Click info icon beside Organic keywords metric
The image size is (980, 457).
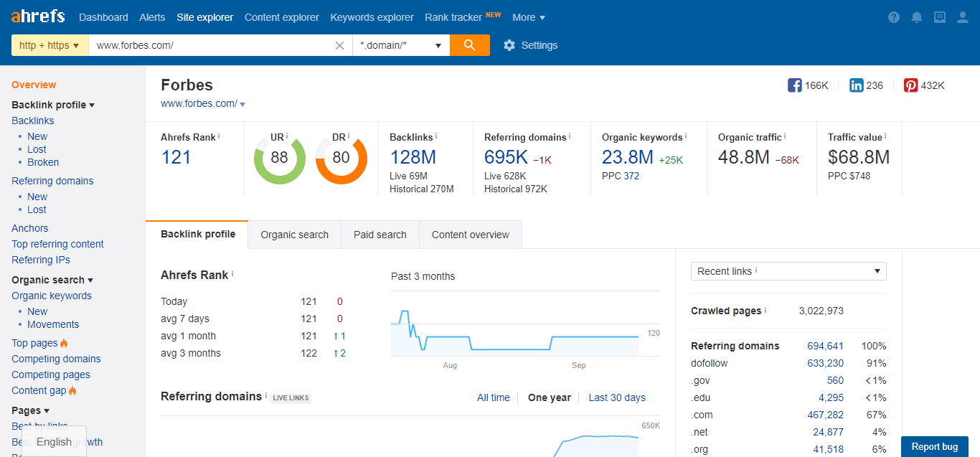pyautogui.click(x=686, y=136)
